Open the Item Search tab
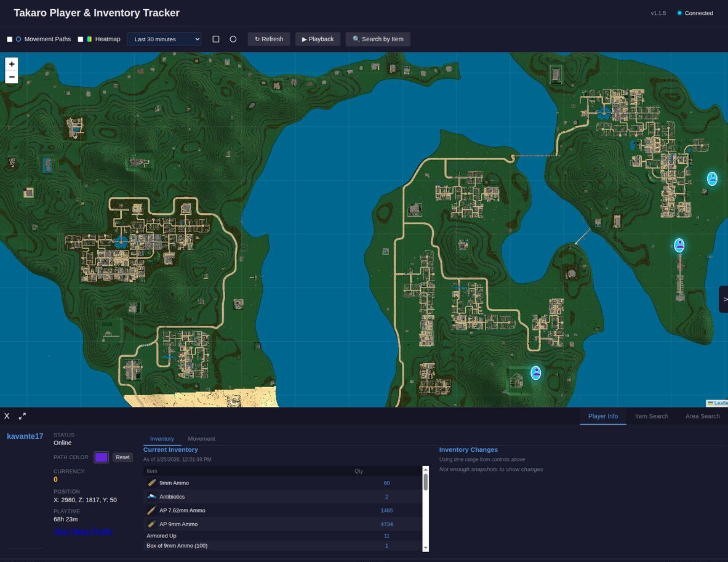This screenshot has width=728, height=562. coord(651,416)
